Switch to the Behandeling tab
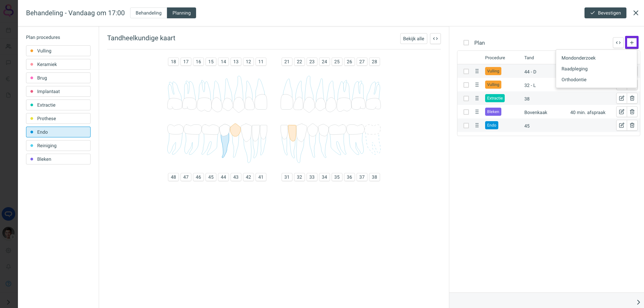 (x=148, y=13)
